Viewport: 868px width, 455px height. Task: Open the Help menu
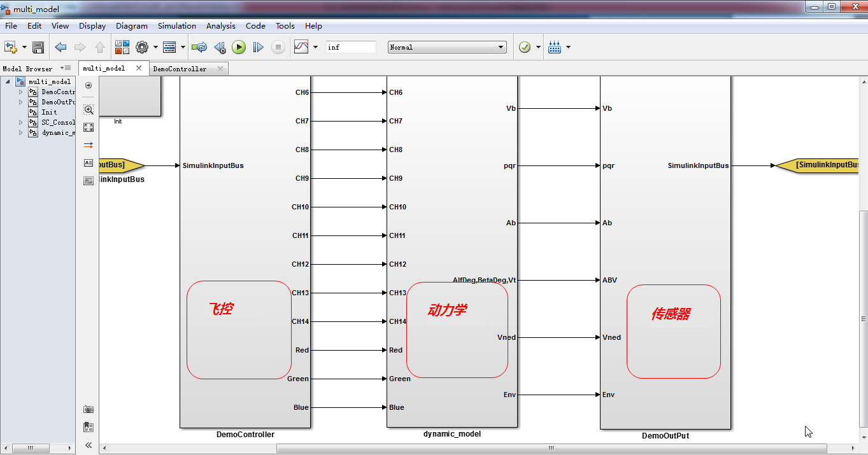click(x=313, y=26)
